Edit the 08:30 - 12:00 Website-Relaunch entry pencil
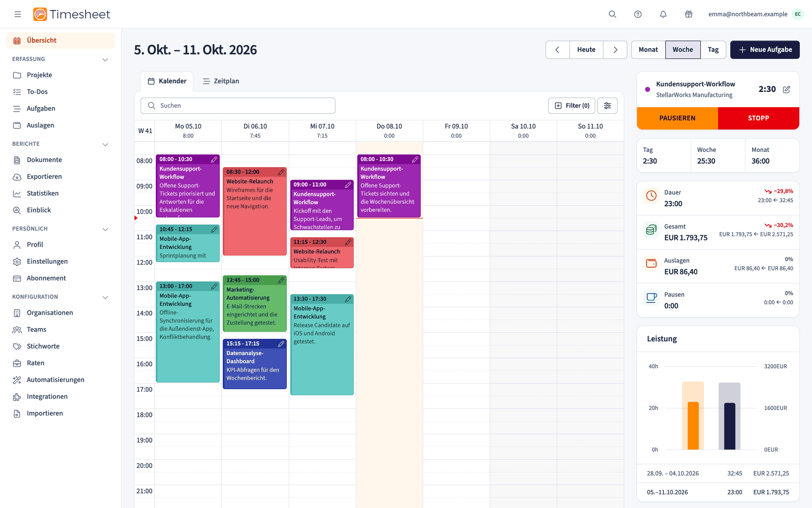The height and width of the screenshot is (508, 812). tap(281, 172)
